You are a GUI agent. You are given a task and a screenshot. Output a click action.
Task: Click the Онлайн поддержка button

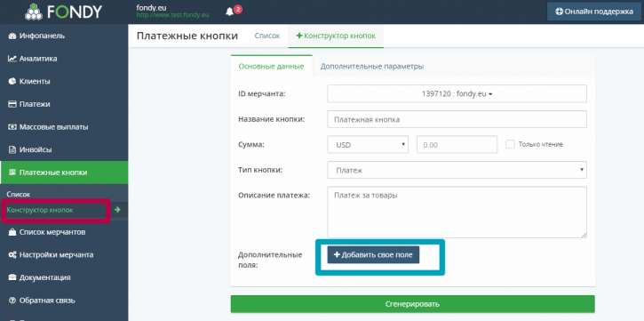pos(594,12)
